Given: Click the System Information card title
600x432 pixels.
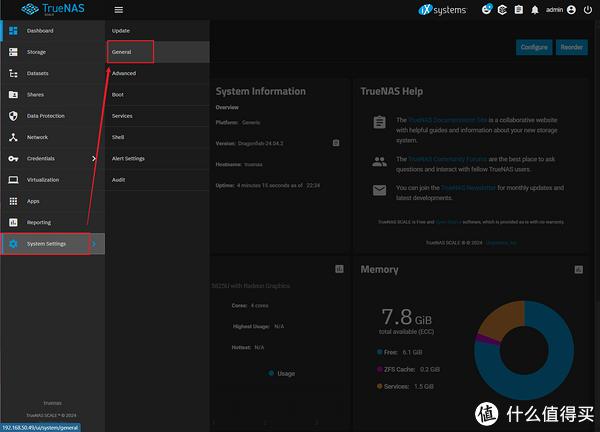Looking at the screenshot, I should (x=261, y=91).
